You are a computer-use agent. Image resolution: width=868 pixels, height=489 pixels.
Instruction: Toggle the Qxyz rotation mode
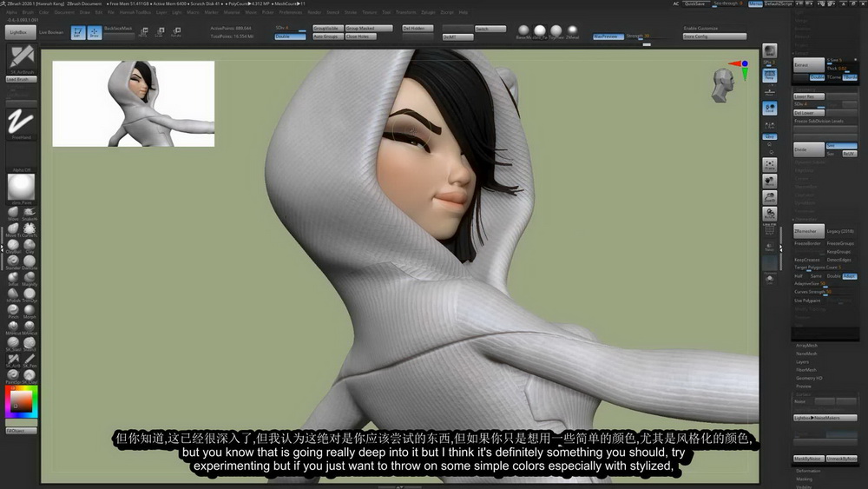[769, 136]
